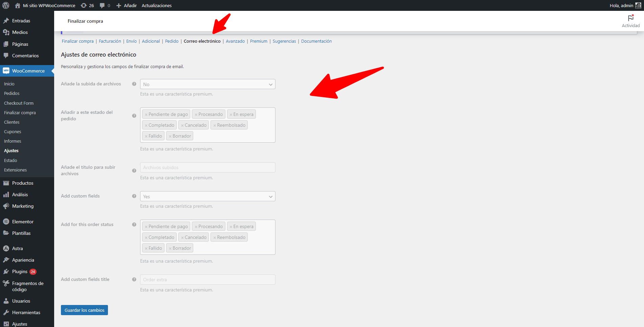Click the Apariencia brush icon
The height and width of the screenshot is (327, 644).
6,260
